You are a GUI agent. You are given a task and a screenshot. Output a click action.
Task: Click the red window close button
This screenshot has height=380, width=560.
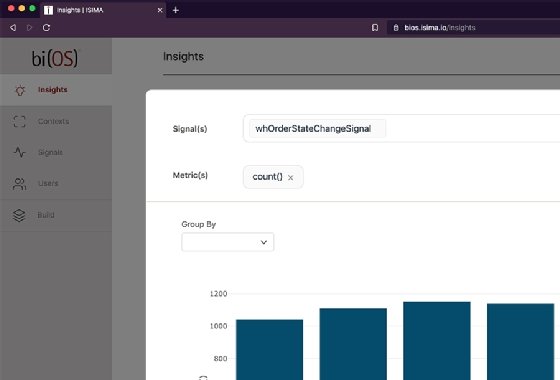11,8
